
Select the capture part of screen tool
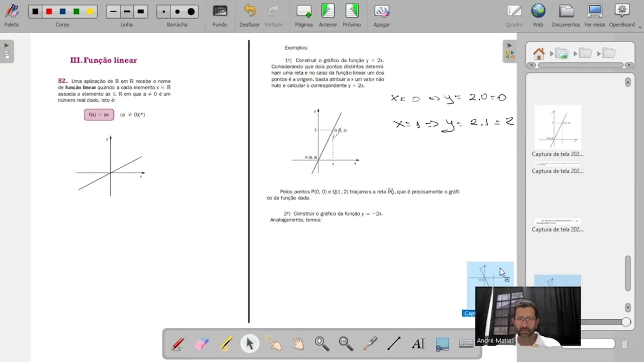(x=442, y=344)
